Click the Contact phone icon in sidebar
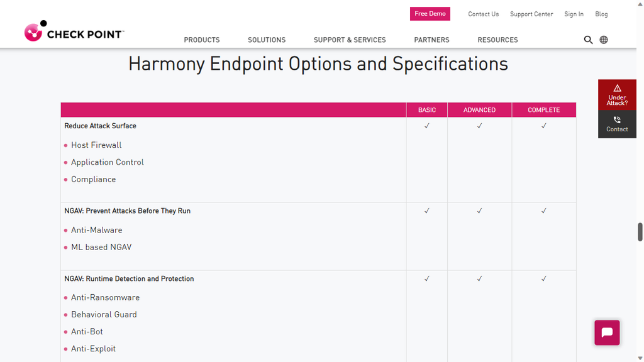This screenshot has width=644, height=362. [617, 119]
